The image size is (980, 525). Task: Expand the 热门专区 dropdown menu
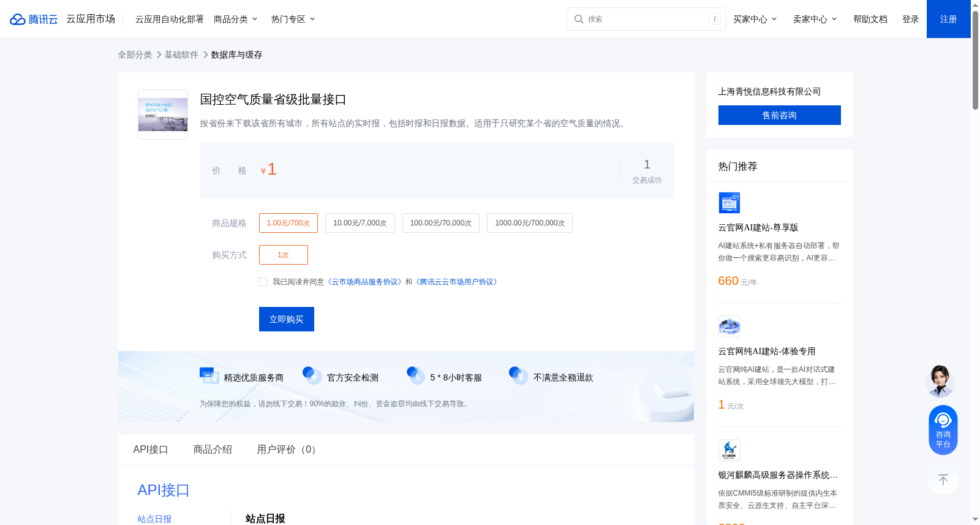[293, 19]
